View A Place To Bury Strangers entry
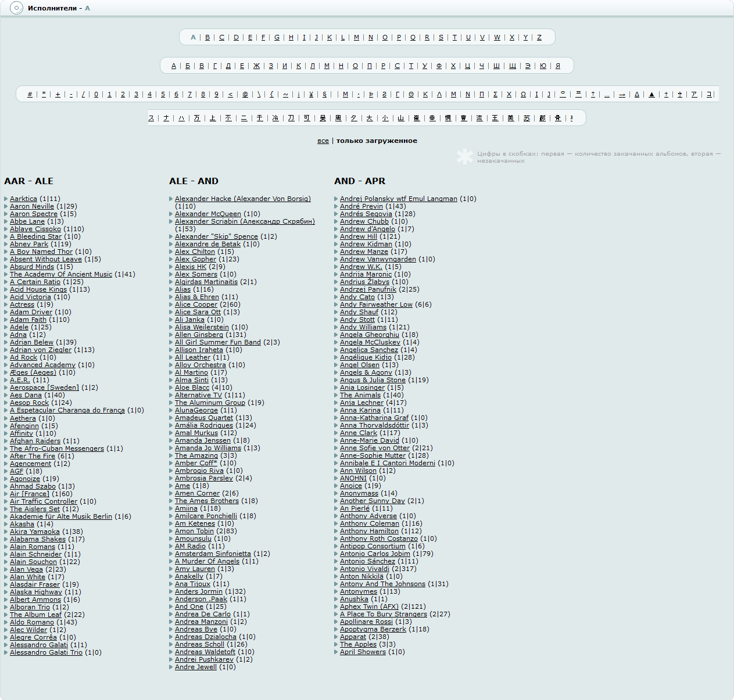This screenshot has height=700, width=734. (x=384, y=614)
